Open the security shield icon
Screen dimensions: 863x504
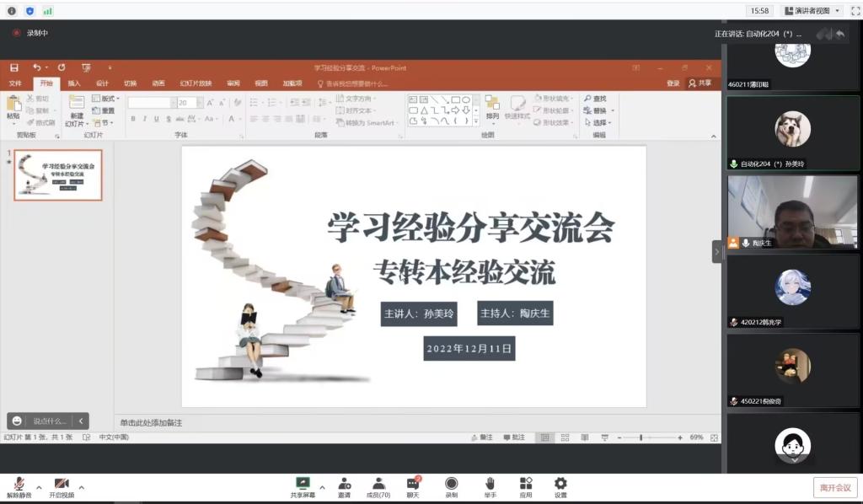pyautogui.click(x=29, y=10)
